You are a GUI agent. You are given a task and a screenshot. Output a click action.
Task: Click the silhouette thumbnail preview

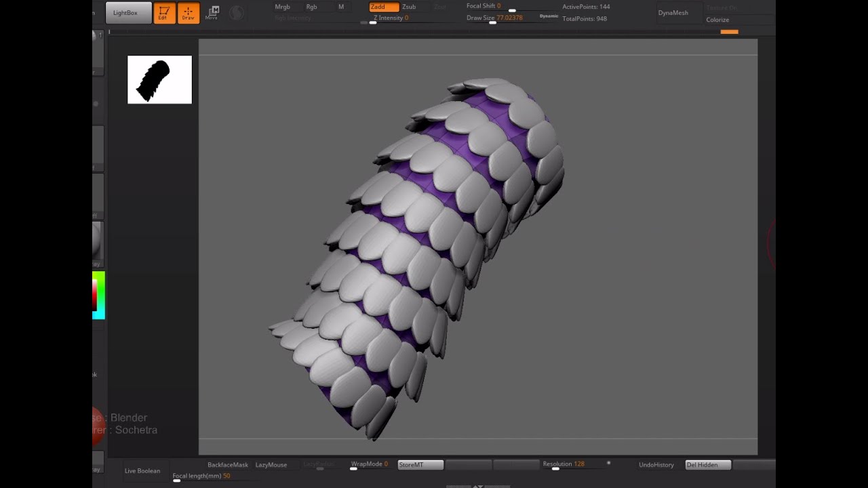[160, 80]
